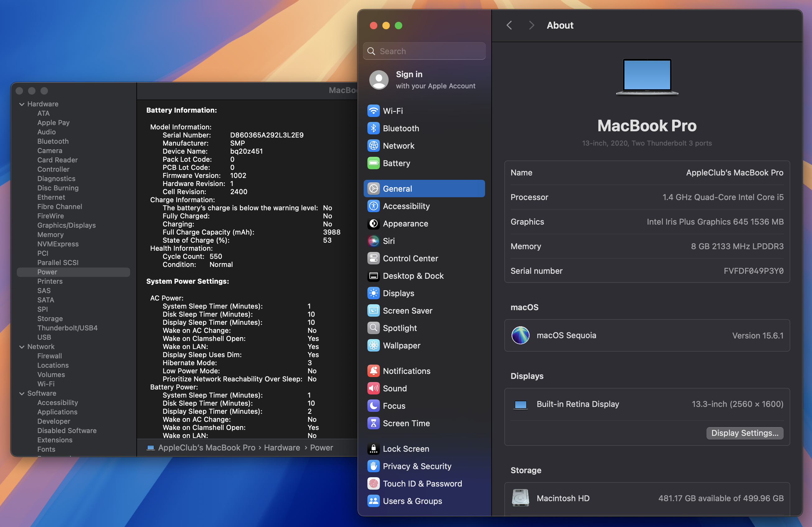812x527 pixels.
Task: Select Power in System Information sidebar
Action: [73, 272]
